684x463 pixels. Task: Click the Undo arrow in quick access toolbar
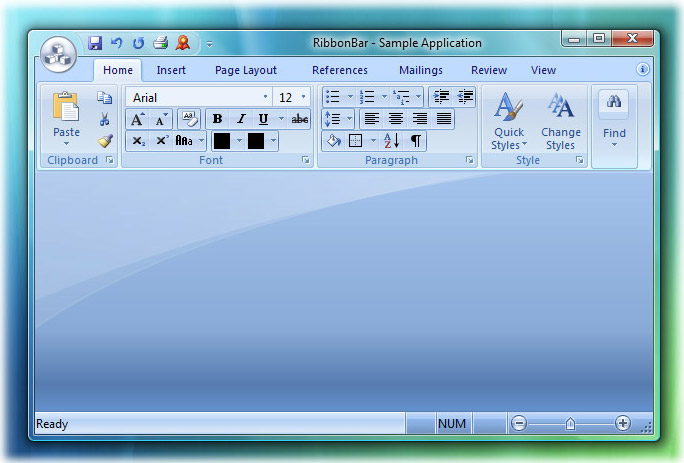tap(116, 43)
